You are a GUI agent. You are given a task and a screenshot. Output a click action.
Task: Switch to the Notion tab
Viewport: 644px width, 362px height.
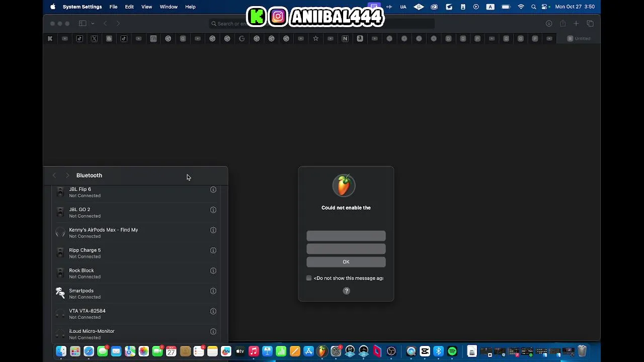[345, 39]
